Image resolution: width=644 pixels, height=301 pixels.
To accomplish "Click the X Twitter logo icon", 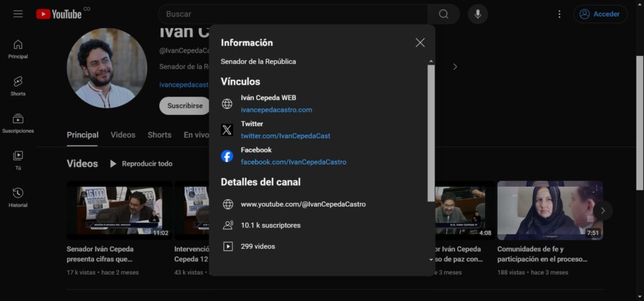I will point(227,129).
